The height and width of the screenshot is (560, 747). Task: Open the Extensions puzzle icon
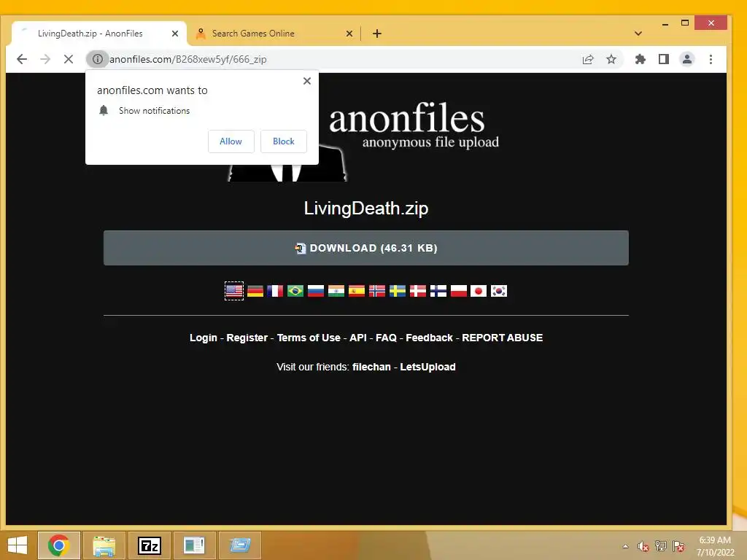pos(640,59)
